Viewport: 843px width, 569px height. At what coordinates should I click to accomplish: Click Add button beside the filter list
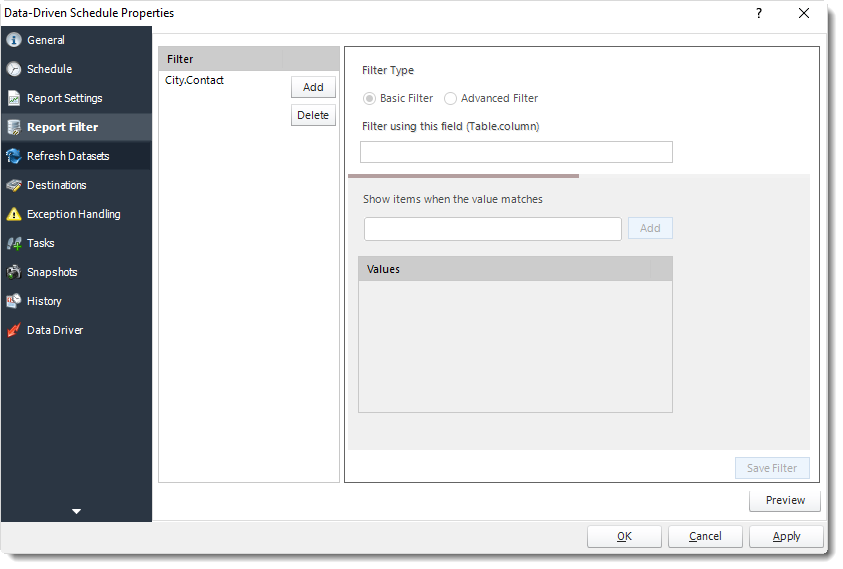coord(313,87)
